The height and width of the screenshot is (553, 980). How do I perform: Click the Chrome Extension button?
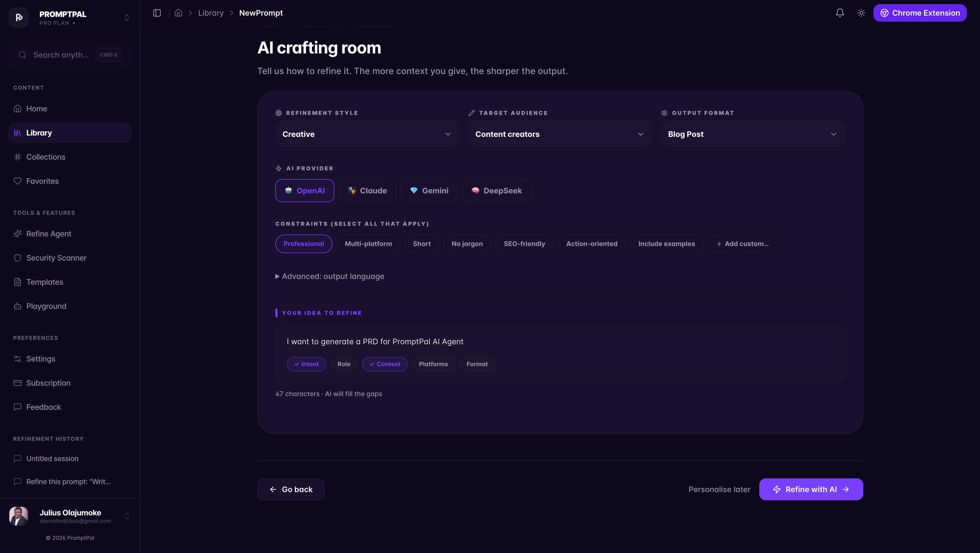pyautogui.click(x=920, y=13)
